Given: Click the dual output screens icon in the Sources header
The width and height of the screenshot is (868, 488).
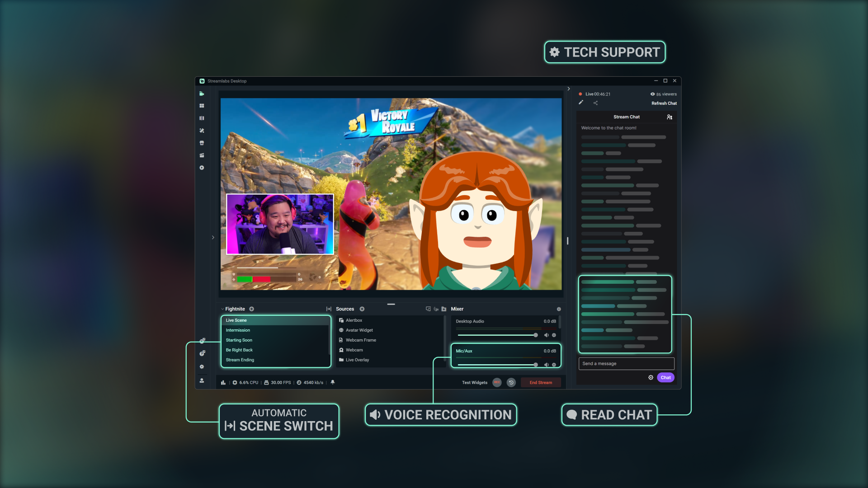Looking at the screenshot, I should 428,309.
